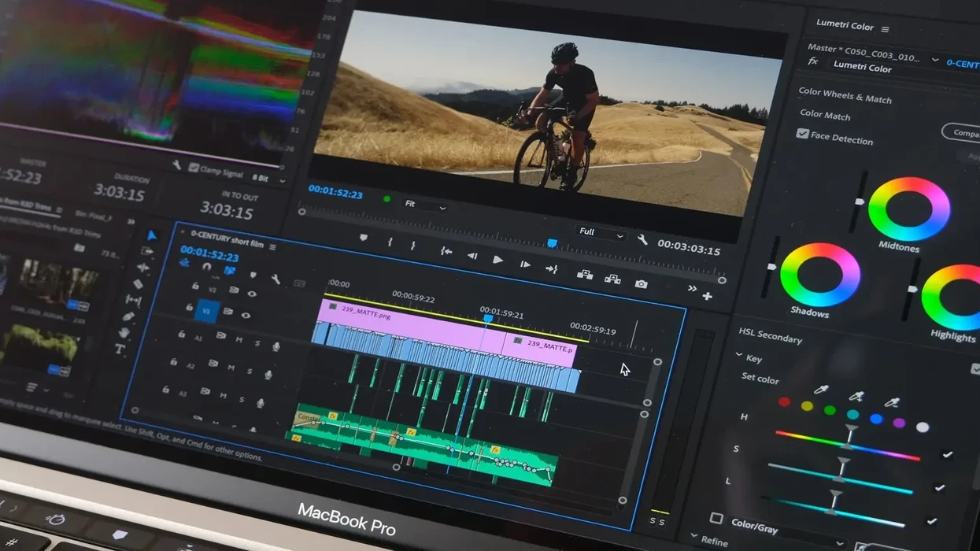
Task: Open the Full playback resolution dropdown
Action: point(600,233)
